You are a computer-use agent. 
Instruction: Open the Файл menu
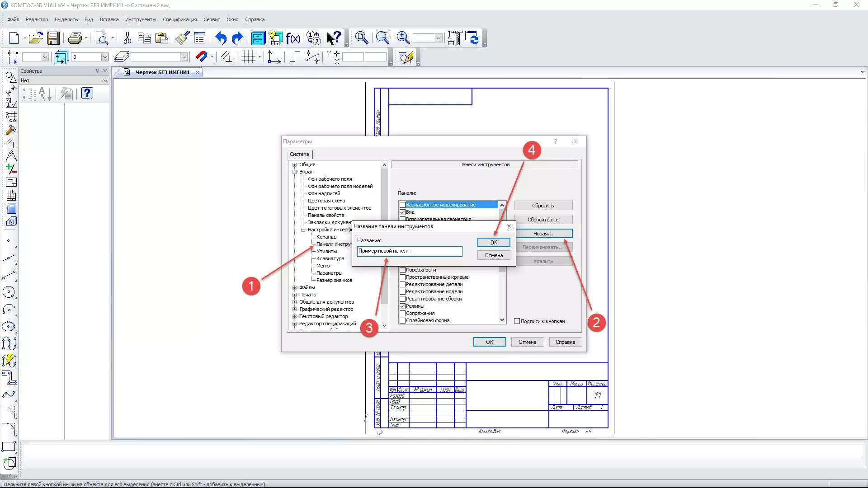(13, 19)
